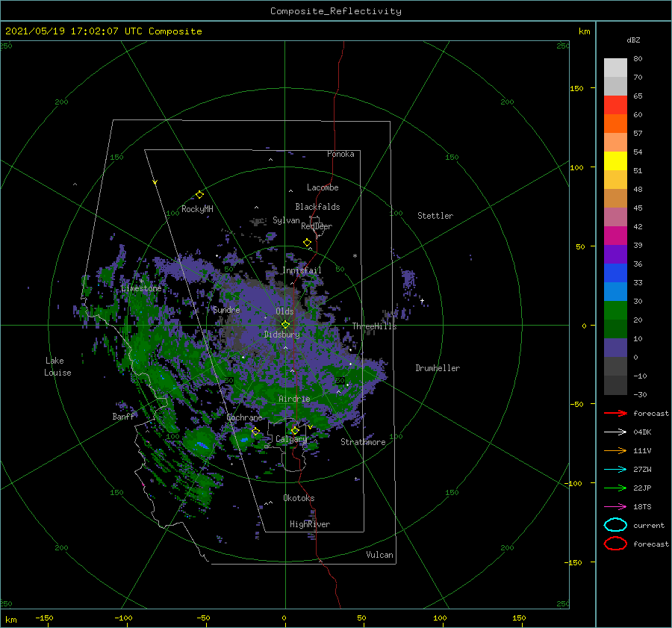Click the cyan 'current' ellipse icon
This screenshot has height=628, width=672.
615,525
